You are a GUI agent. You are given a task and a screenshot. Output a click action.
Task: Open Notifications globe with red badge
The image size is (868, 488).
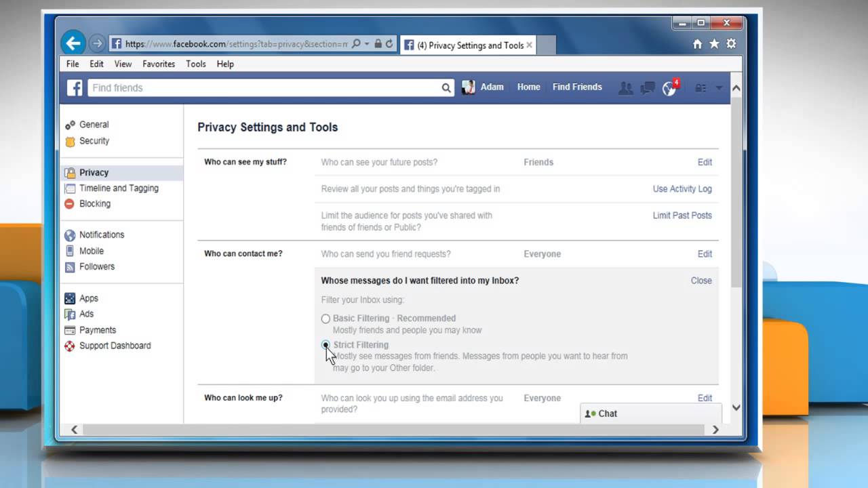(670, 87)
